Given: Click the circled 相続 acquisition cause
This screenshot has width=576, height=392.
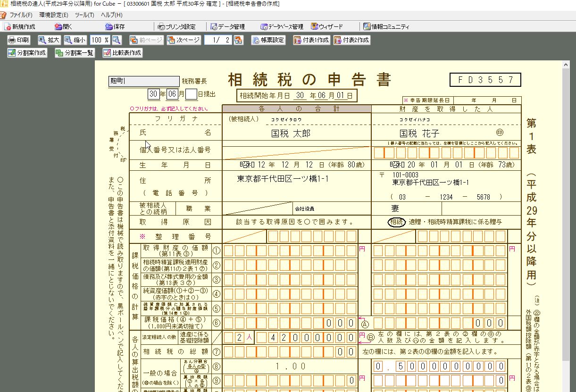Looking at the screenshot, I should click(397, 222).
